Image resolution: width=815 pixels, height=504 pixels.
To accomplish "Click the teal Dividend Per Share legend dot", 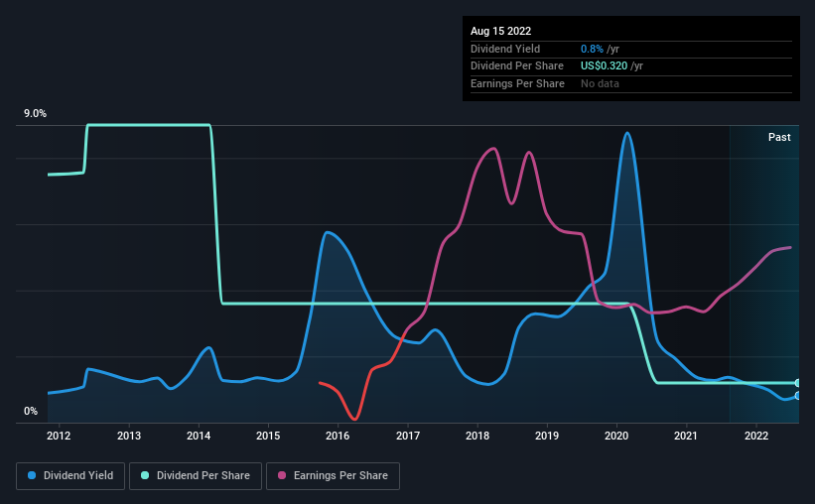I will click(x=145, y=475).
